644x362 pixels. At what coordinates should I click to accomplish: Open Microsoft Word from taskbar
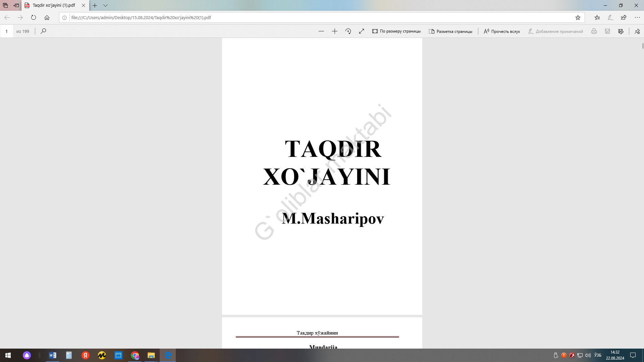53,355
